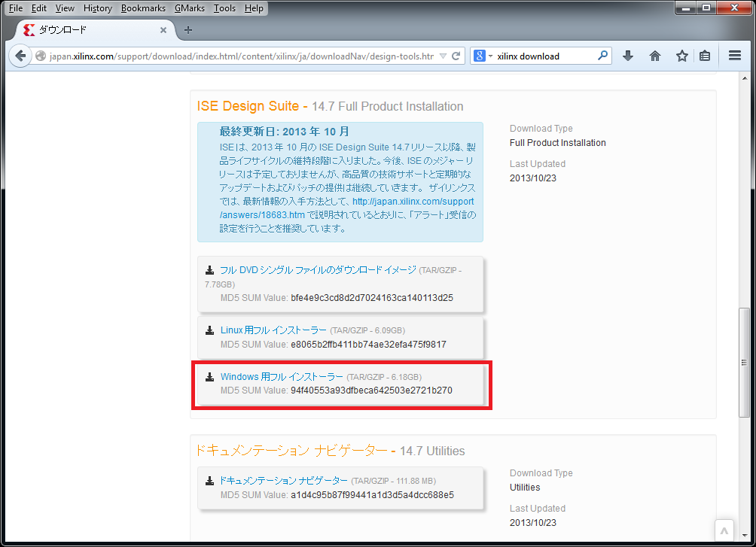Click the globe site identity icon
756x547 pixels.
pos(41,56)
